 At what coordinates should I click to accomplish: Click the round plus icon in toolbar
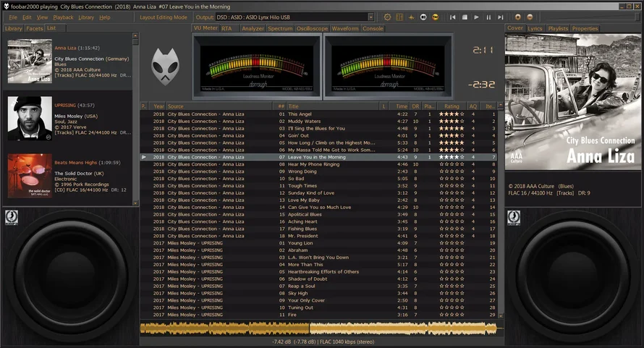coord(518,17)
